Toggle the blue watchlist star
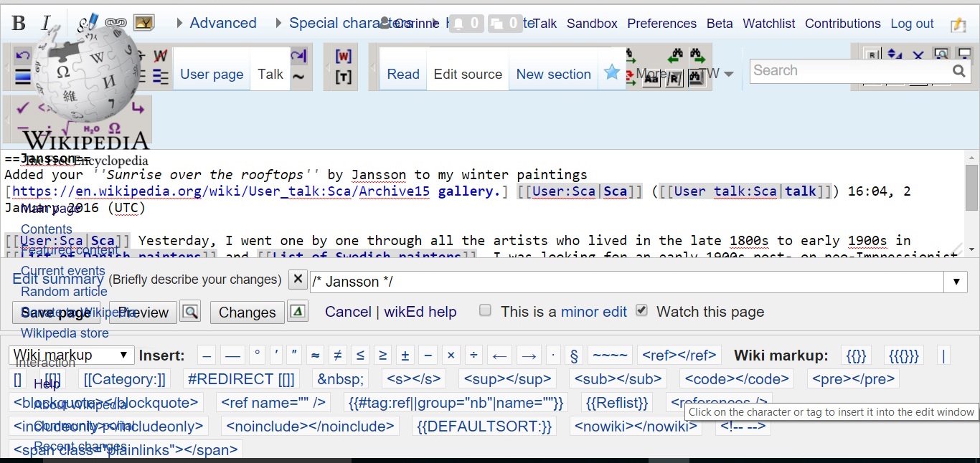 click(611, 72)
